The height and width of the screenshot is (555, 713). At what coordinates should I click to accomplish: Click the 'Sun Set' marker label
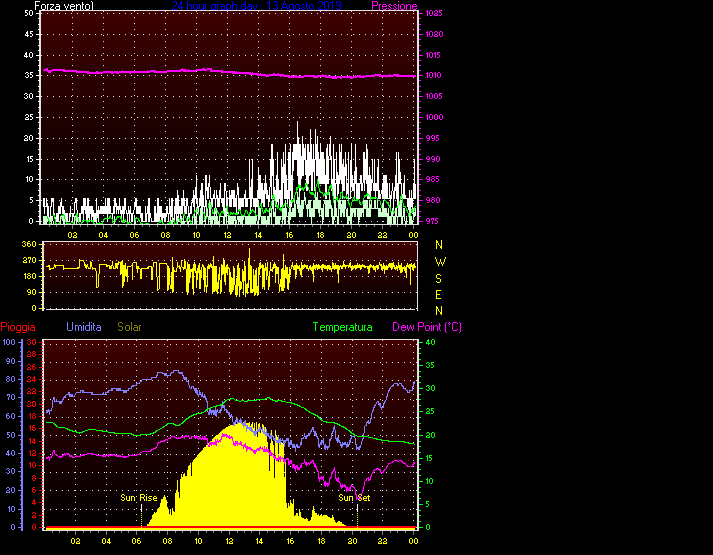(354, 498)
